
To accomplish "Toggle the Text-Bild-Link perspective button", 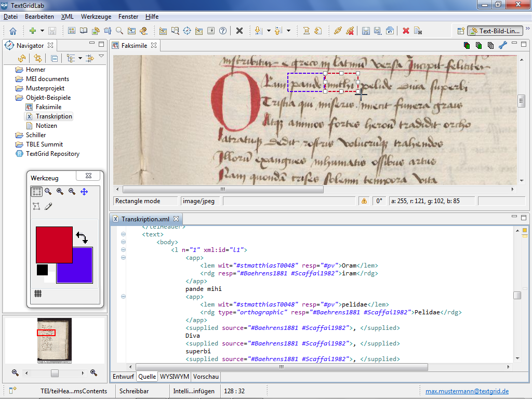I will [x=494, y=31].
